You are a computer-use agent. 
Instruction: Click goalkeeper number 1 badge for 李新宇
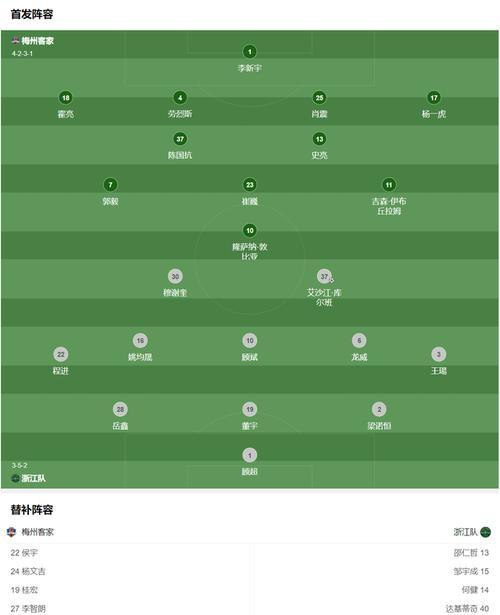[249, 52]
